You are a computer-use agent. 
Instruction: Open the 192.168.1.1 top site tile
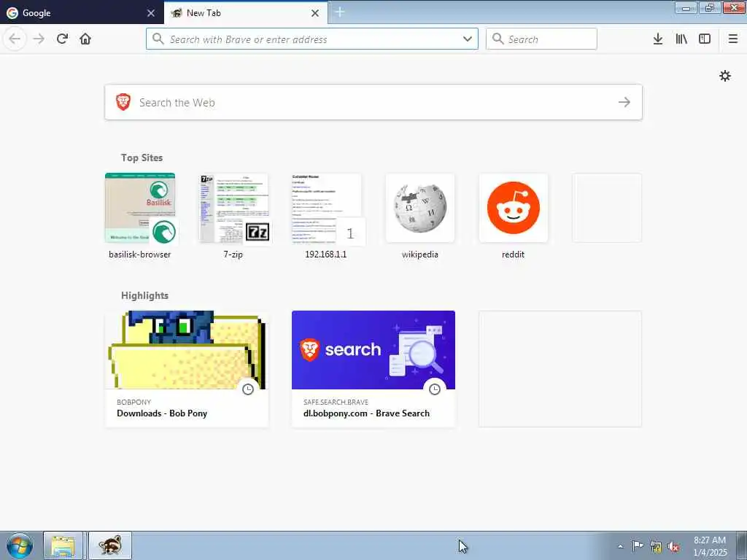point(327,208)
